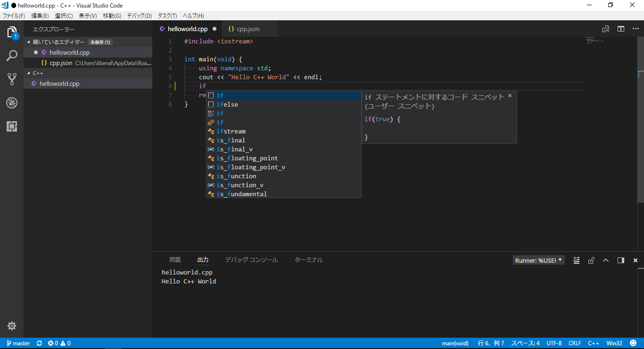Viewport: 644px width, 349px height.
Task: Click the editor vertical scrollbar
Action: point(641,120)
